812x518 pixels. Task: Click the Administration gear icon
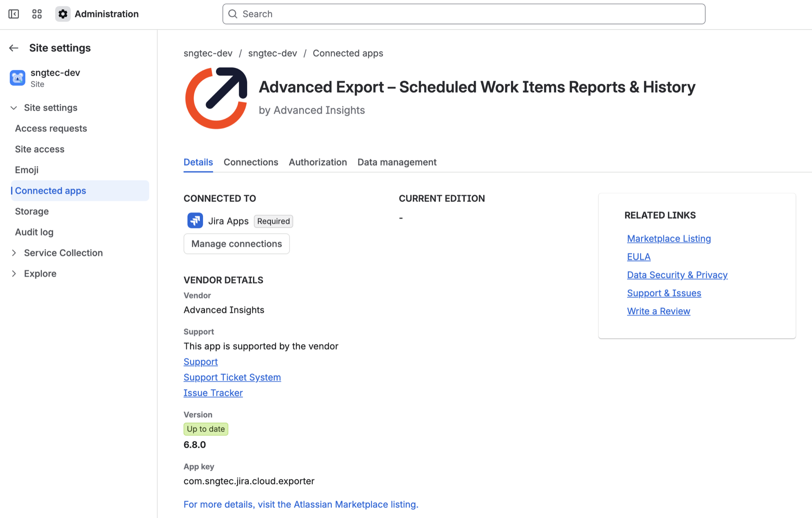63,14
